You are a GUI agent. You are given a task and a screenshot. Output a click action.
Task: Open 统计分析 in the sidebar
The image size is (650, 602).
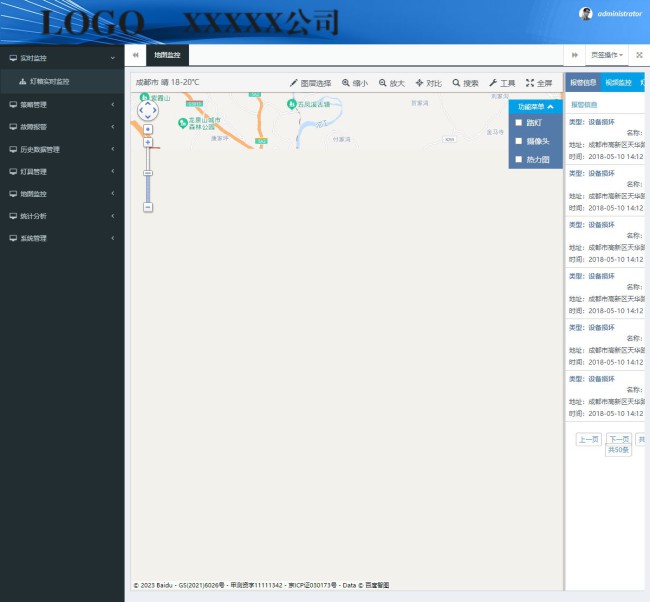click(x=62, y=216)
